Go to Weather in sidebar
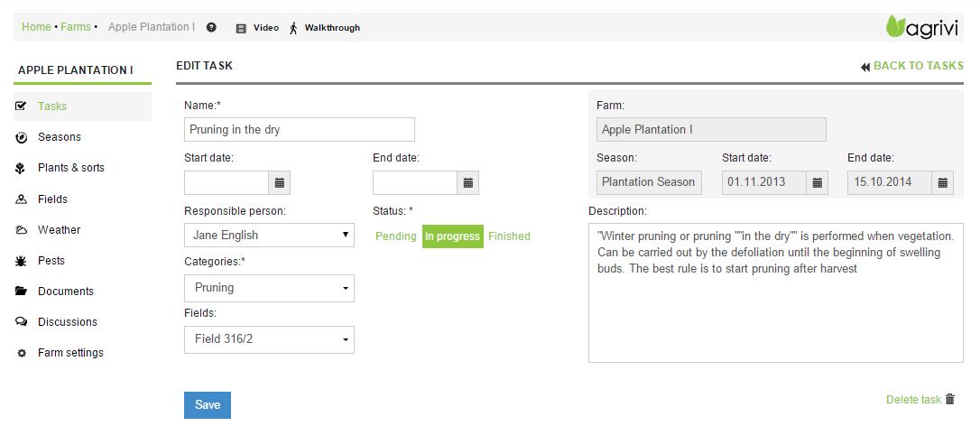980x426 pixels. [x=59, y=230]
